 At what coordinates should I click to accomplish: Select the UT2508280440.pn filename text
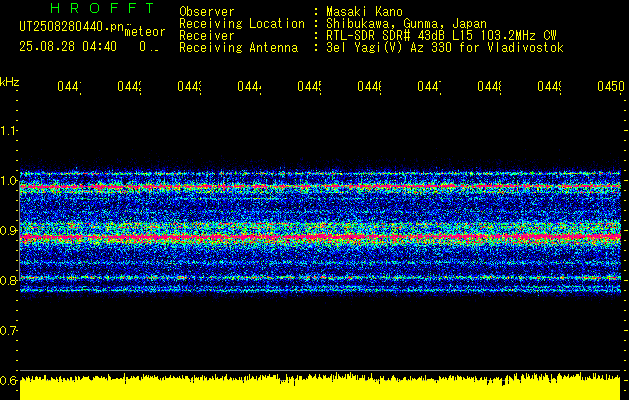click(71, 27)
